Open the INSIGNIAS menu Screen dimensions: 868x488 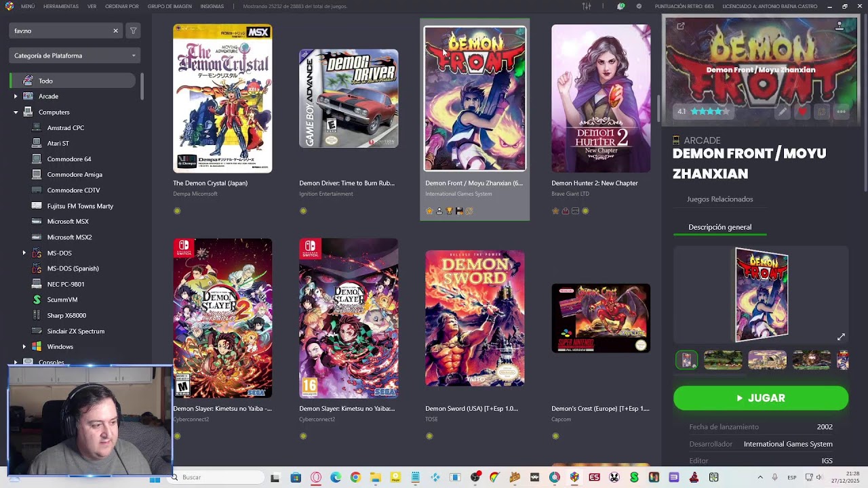tap(212, 6)
